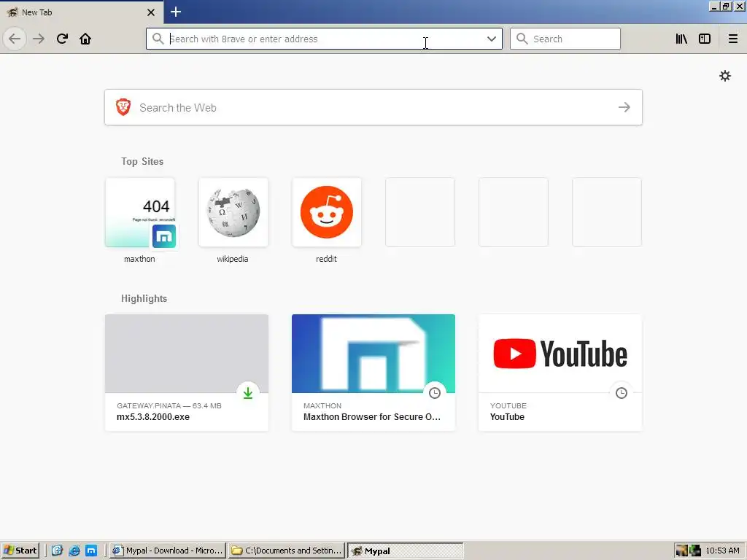Click green download icon on mx5.3.8.2000.exe card
Viewport: 747px width, 560px height.
(x=248, y=393)
